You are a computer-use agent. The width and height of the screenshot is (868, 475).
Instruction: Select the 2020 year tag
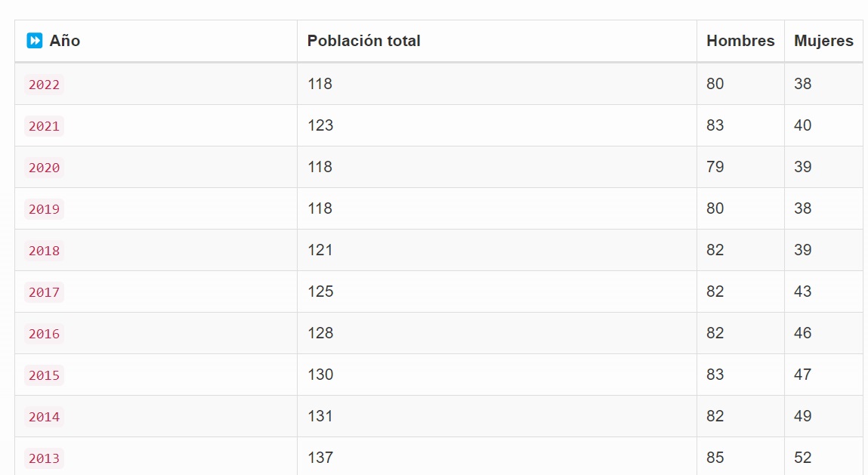click(x=45, y=168)
